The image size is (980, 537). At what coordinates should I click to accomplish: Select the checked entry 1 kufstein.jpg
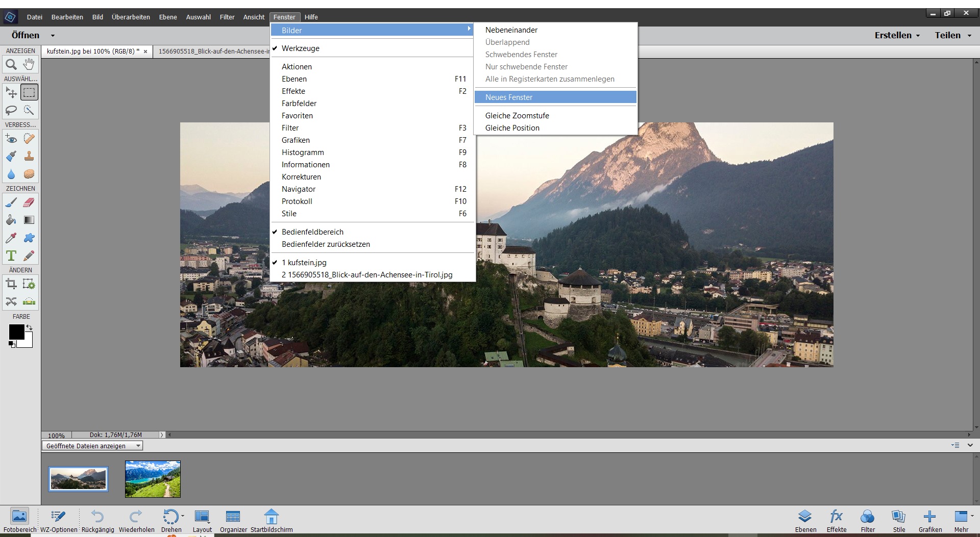(x=305, y=262)
